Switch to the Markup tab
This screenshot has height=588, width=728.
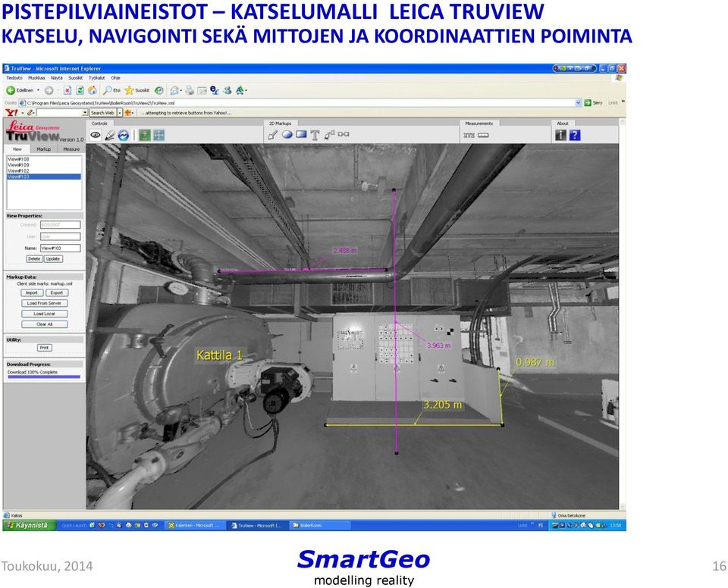(x=44, y=149)
